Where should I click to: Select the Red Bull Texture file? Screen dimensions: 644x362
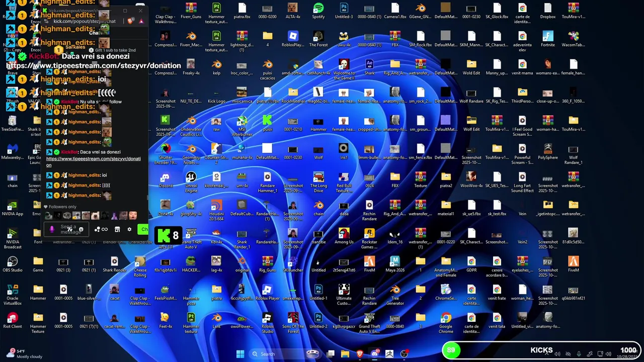pyautogui.click(x=344, y=183)
